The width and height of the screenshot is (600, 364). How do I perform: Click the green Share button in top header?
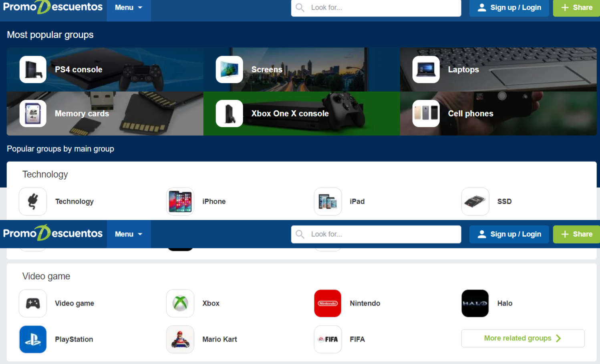577,8
